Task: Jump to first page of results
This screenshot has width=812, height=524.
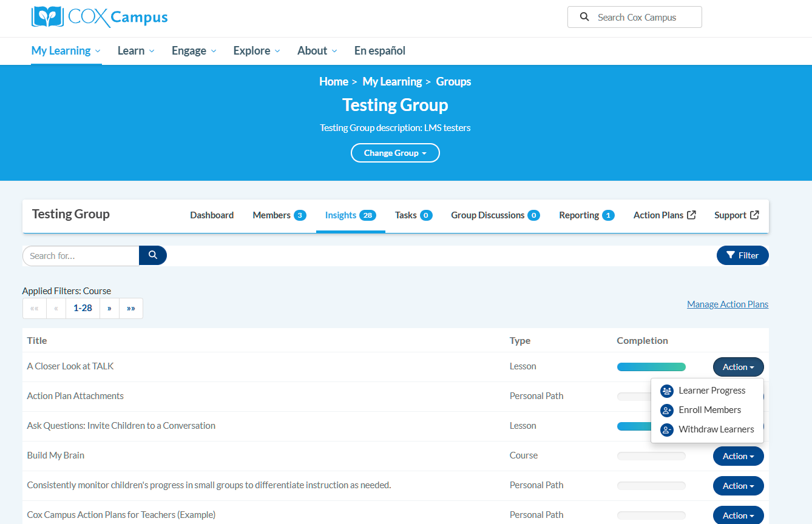Action: (x=35, y=308)
